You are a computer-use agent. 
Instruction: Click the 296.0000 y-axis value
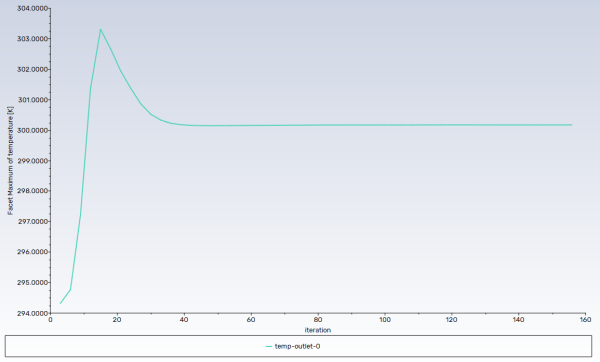click(33, 252)
